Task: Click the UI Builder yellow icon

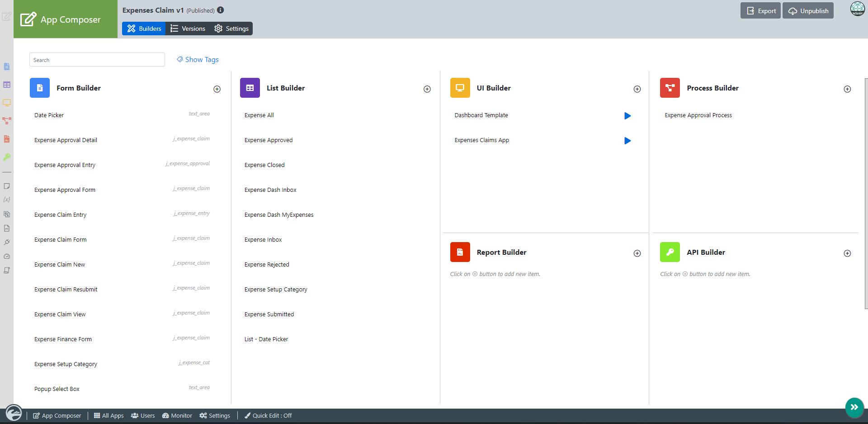Action: point(460,88)
